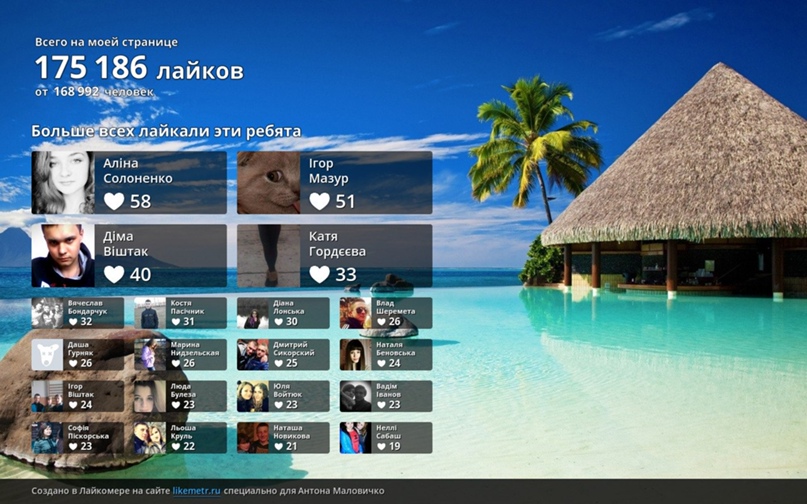
Task: Open Аліна Солоненко's profile photo
Action: click(63, 183)
